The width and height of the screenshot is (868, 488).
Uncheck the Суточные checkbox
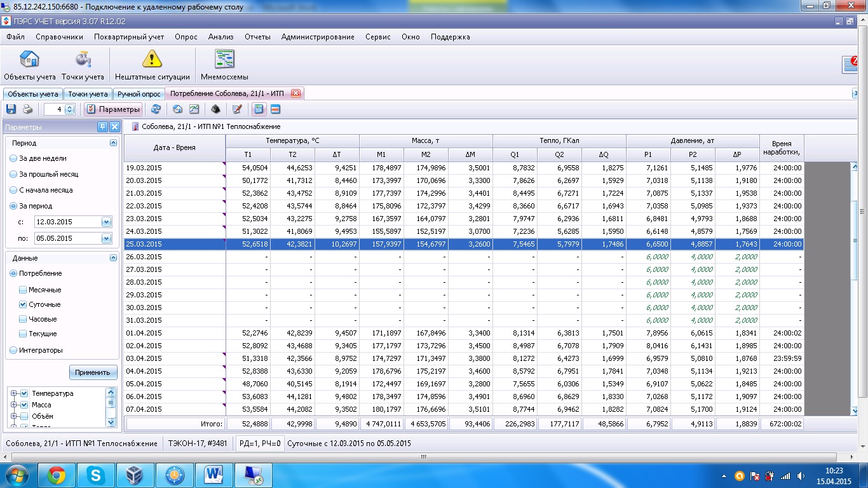[23, 304]
